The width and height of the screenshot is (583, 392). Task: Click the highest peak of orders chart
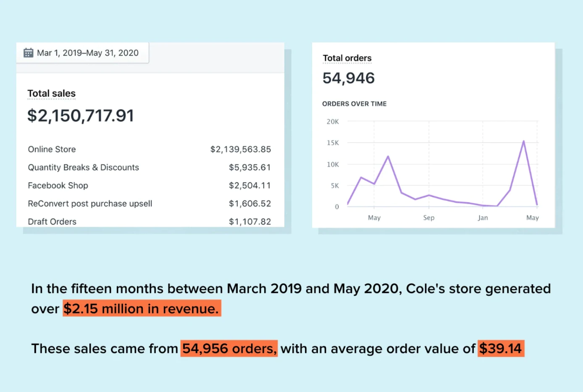pyautogui.click(x=523, y=141)
